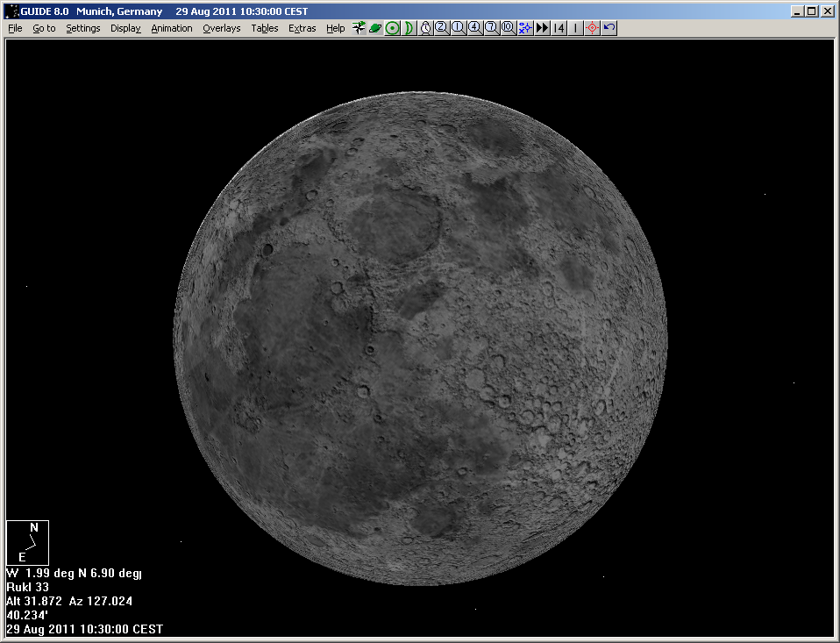
Task: Select zoom level 7 magnifier icon
Action: [x=491, y=28]
